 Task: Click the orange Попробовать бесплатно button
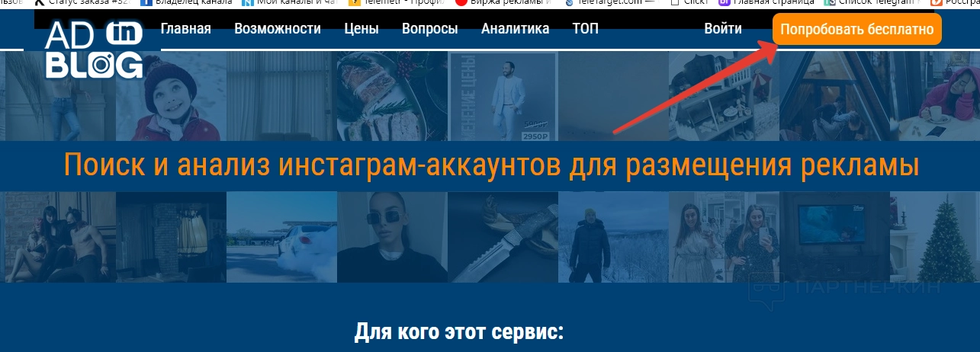tap(857, 30)
